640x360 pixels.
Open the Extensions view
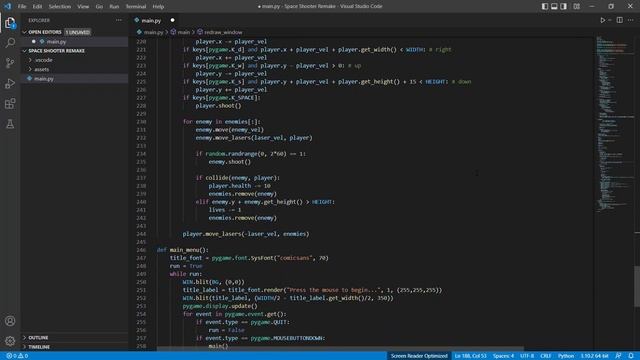(10, 104)
